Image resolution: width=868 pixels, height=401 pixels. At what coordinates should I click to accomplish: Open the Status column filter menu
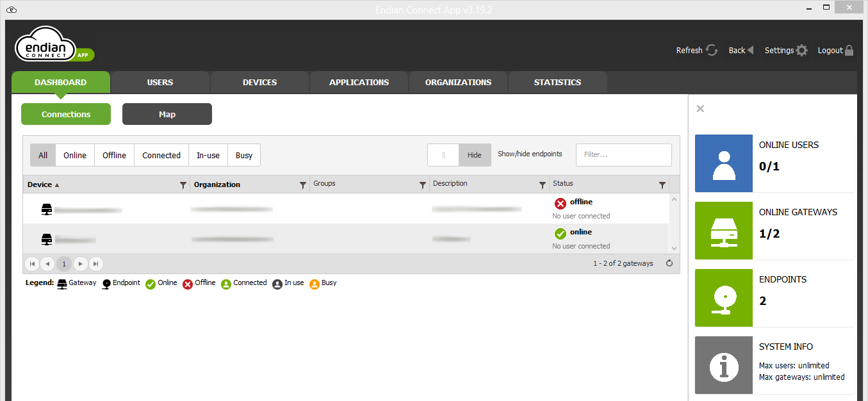pyautogui.click(x=662, y=185)
